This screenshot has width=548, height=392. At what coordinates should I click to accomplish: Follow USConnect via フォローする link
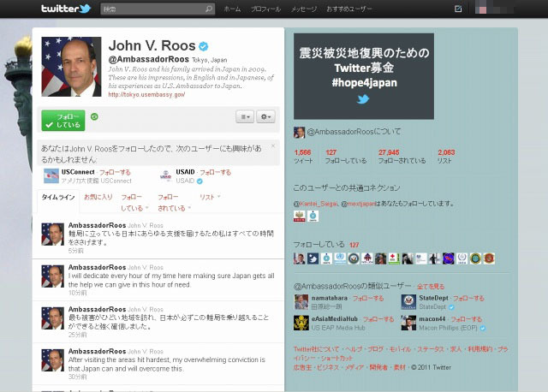coord(115,172)
